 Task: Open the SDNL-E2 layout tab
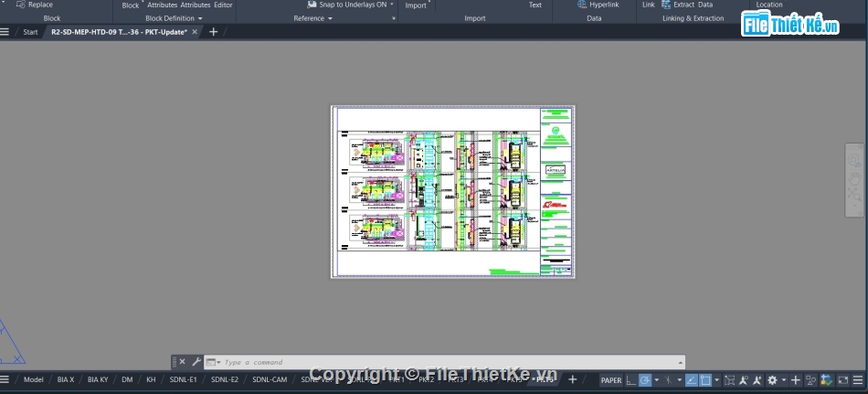[x=225, y=379]
